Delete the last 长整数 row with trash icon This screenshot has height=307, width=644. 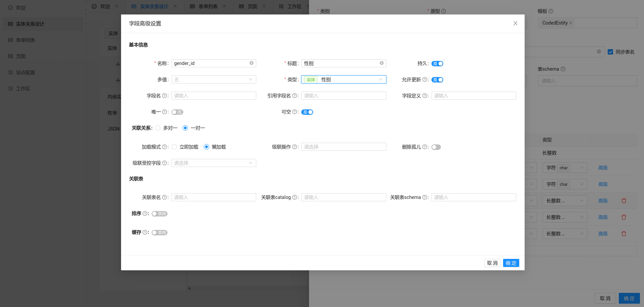coord(624,234)
